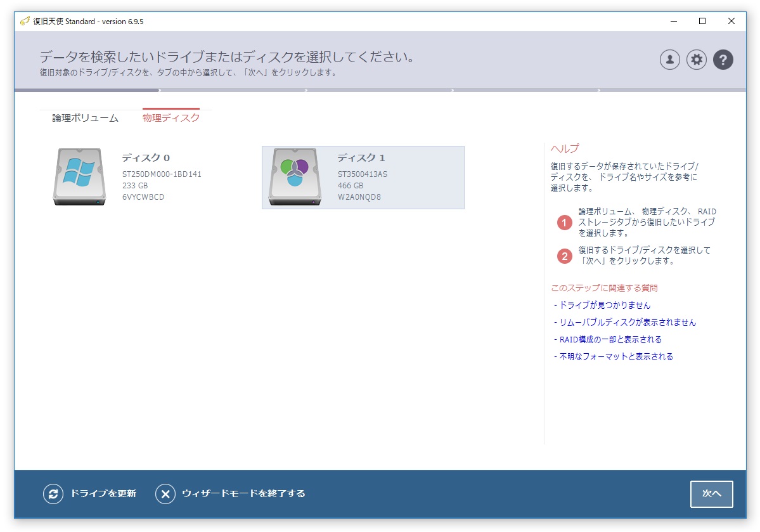This screenshot has width=760, height=532.
Task: Click the serial text W2A0NQD8
Action: [359, 197]
